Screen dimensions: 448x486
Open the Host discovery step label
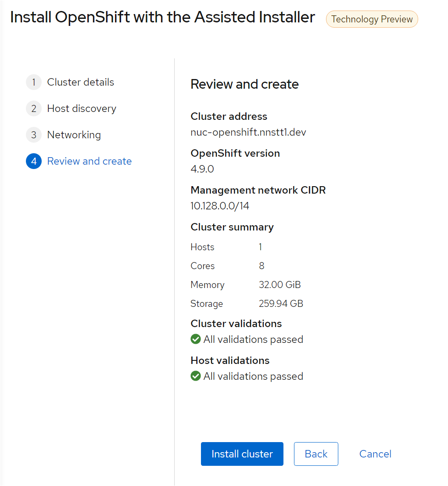(x=82, y=109)
